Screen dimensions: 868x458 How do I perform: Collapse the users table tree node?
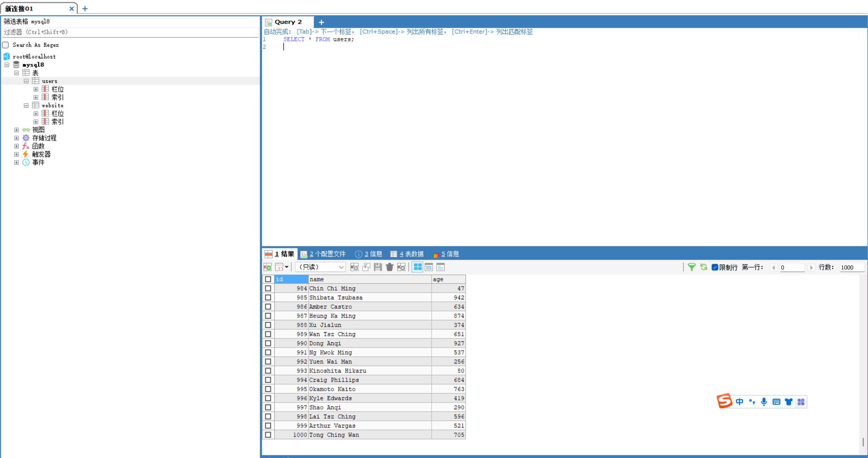[x=26, y=81]
